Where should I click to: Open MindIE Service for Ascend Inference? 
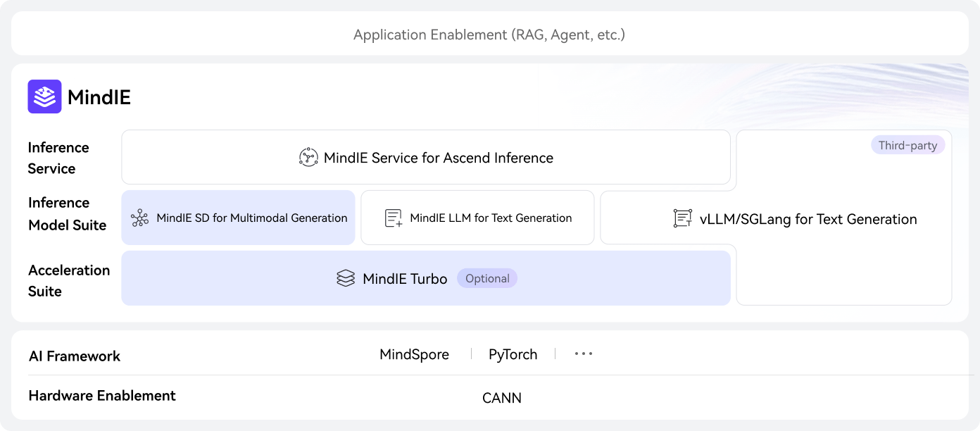pos(438,158)
